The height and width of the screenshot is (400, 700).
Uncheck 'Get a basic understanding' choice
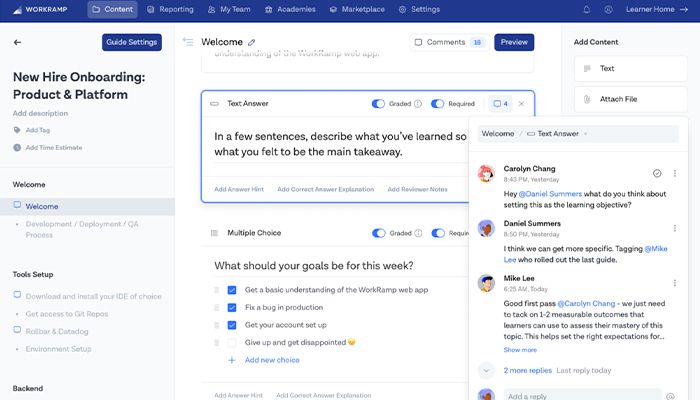coord(232,290)
